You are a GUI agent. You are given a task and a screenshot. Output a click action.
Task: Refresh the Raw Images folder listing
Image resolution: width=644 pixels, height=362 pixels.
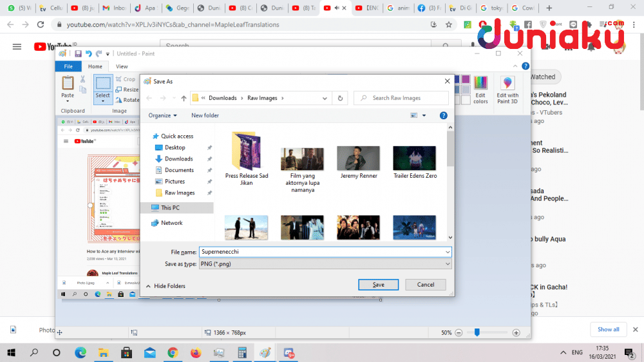341,98
